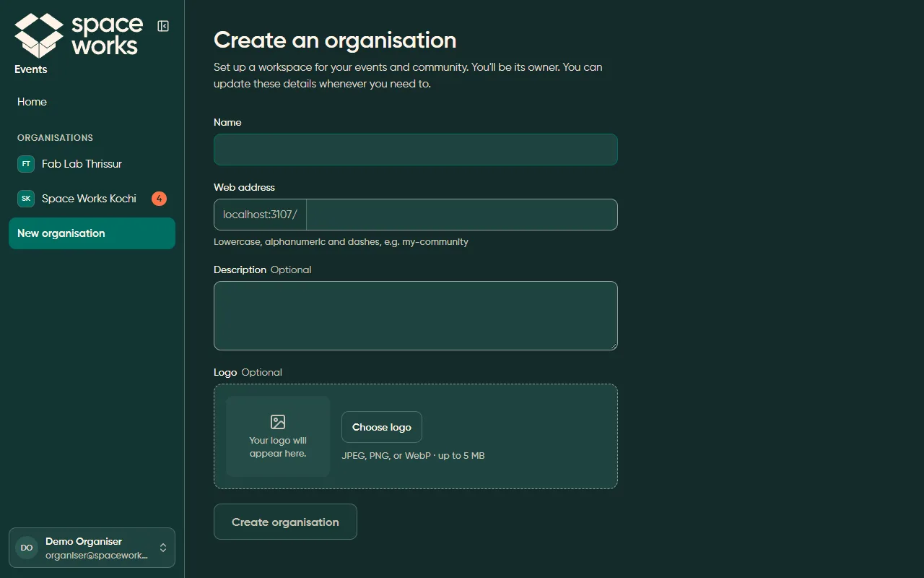924x578 pixels.
Task: Collapse the sidebar with panel icon
Action: tap(163, 26)
